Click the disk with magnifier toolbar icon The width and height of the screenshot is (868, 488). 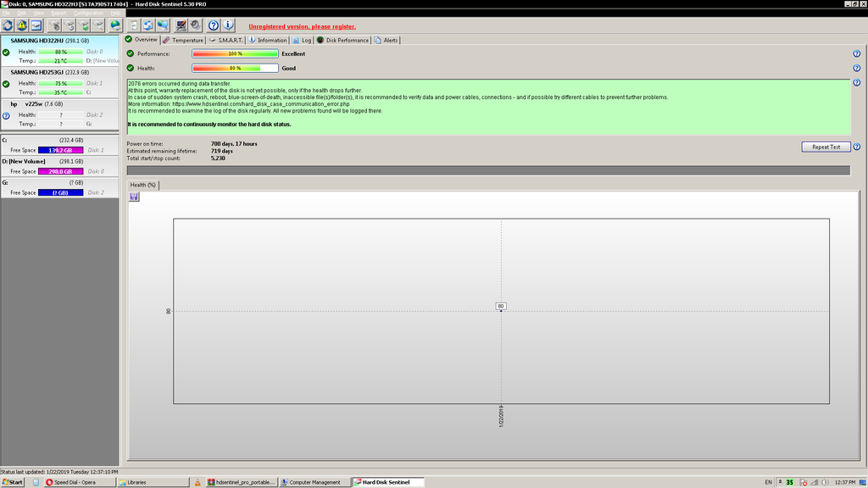tap(98, 25)
